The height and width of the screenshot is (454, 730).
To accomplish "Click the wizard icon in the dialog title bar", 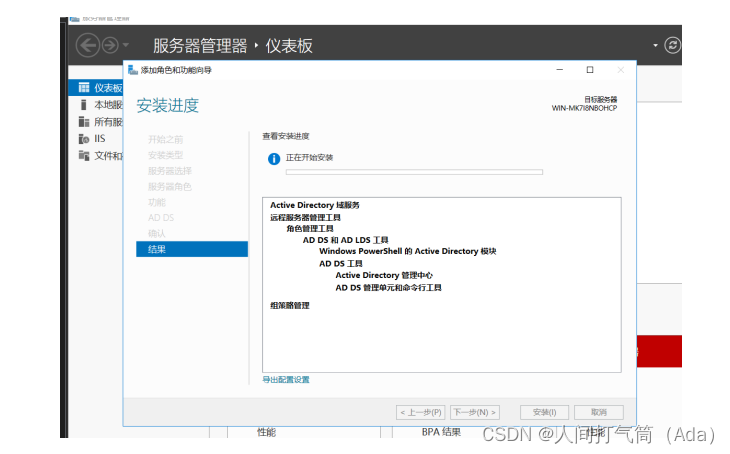I will point(133,70).
